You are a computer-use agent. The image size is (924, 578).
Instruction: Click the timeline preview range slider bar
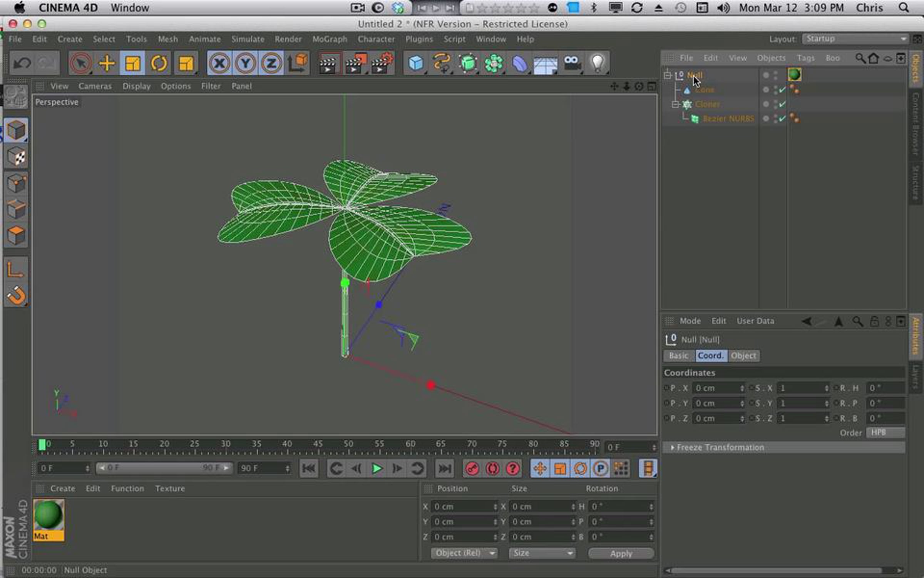[x=164, y=468]
